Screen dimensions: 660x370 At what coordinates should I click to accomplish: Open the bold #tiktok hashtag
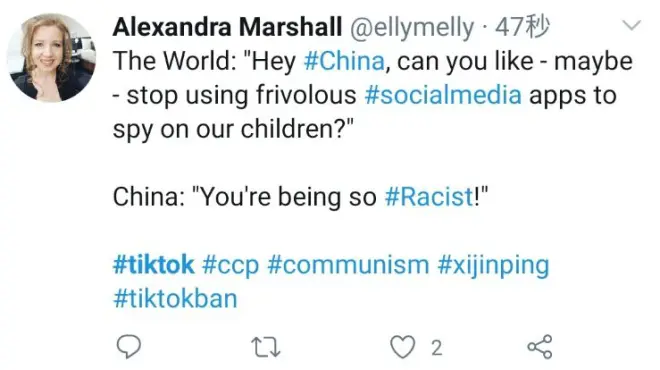(154, 265)
